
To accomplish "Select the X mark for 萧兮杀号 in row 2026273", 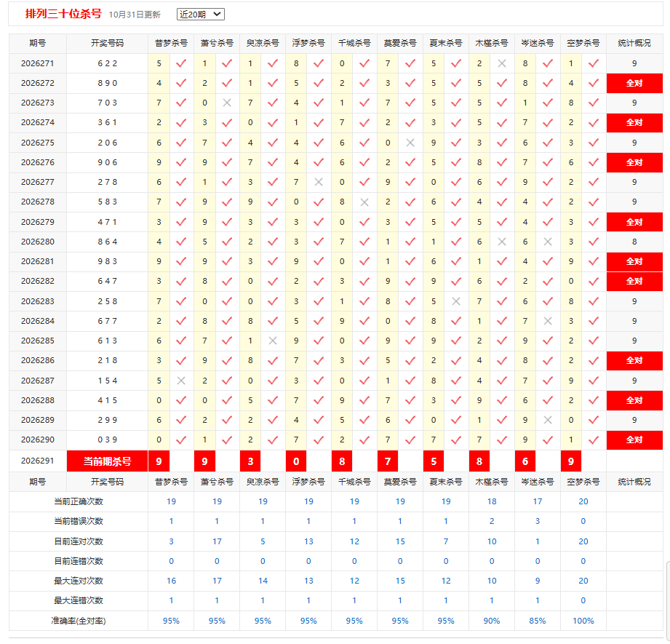I will tap(227, 103).
